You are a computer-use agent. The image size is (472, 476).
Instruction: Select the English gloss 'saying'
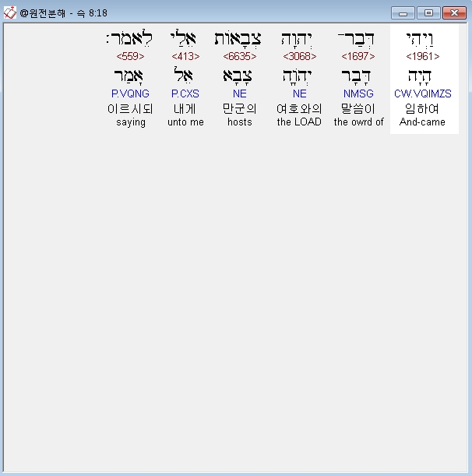(x=131, y=122)
